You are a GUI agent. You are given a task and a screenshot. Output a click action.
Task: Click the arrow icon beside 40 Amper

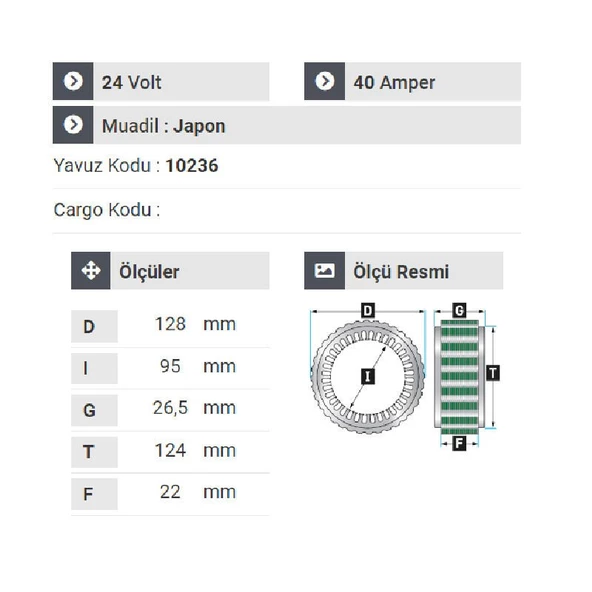pos(325,81)
